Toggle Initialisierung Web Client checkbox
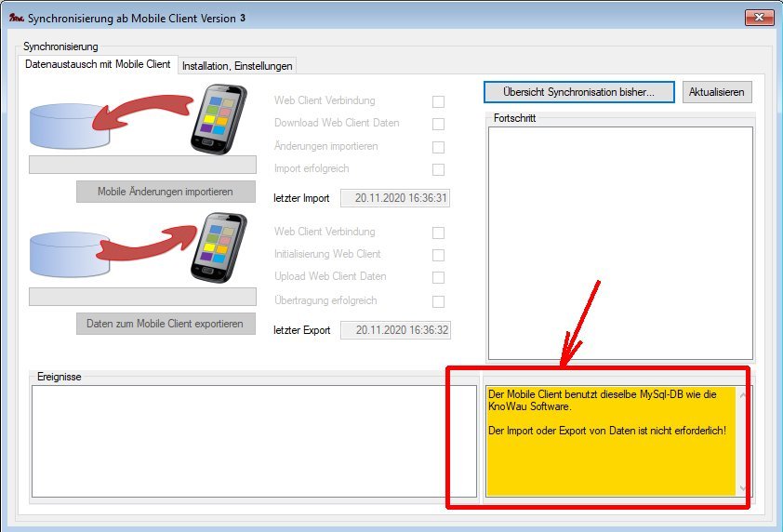The height and width of the screenshot is (532, 783). point(438,255)
